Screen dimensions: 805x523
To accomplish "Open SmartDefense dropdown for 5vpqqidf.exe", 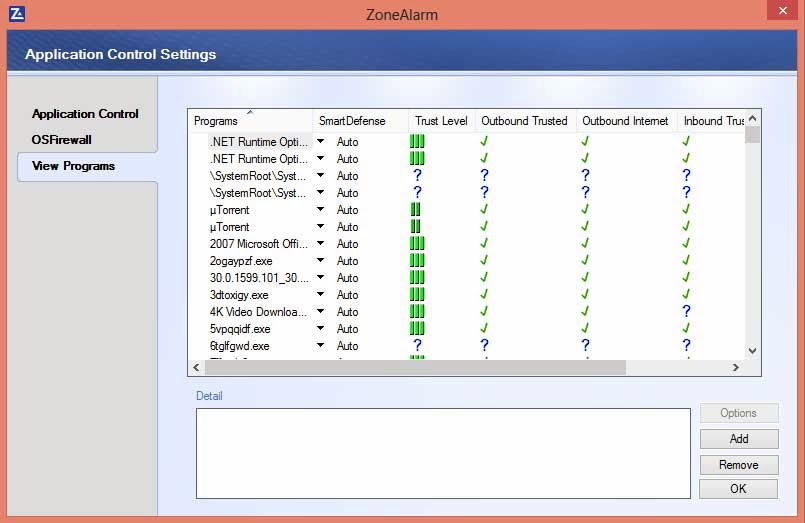I will tap(320, 328).
